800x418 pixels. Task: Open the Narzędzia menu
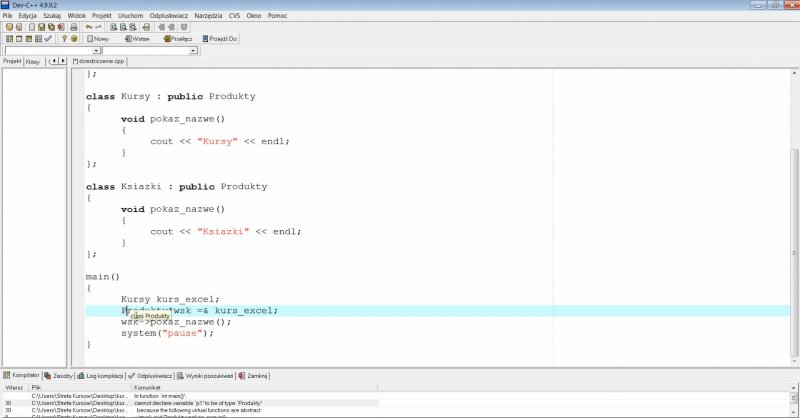[209, 16]
